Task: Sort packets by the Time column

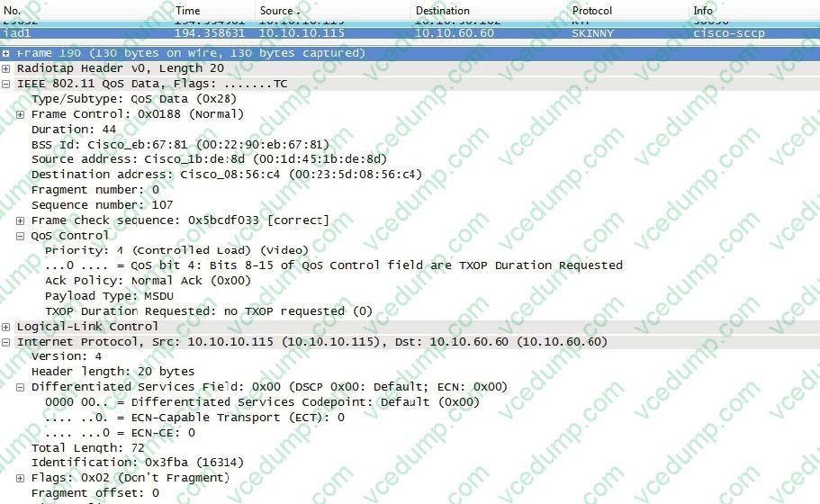Action: 187,10
